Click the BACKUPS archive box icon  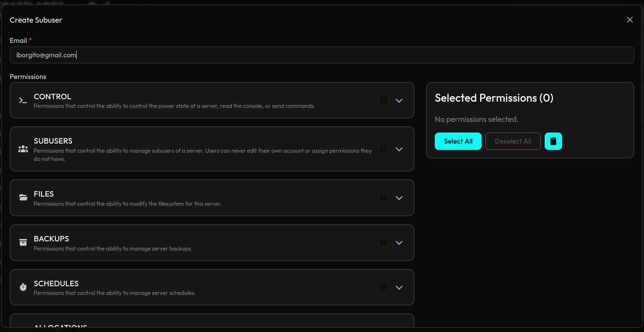click(23, 242)
